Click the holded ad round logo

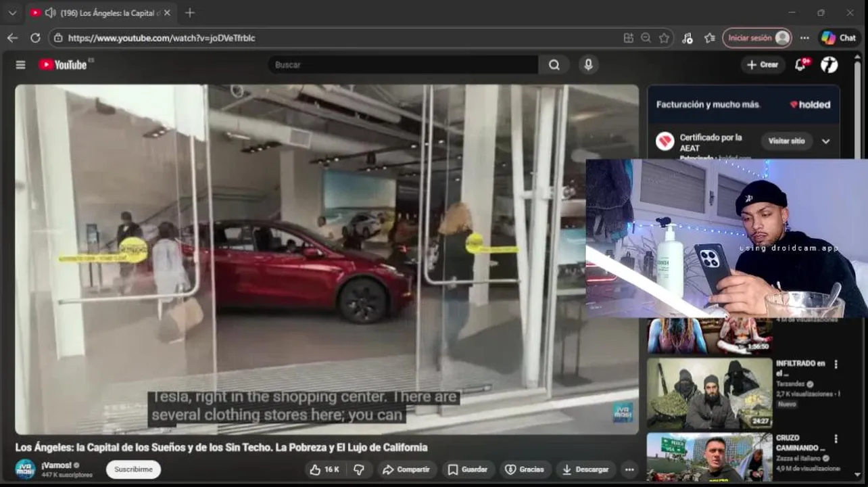coord(665,141)
